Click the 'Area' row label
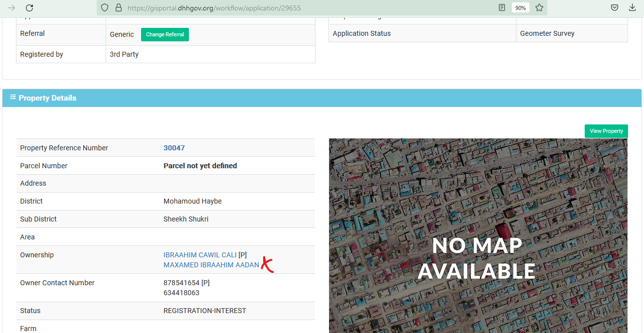Image resolution: width=644 pixels, height=333 pixels. pos(27,237)
